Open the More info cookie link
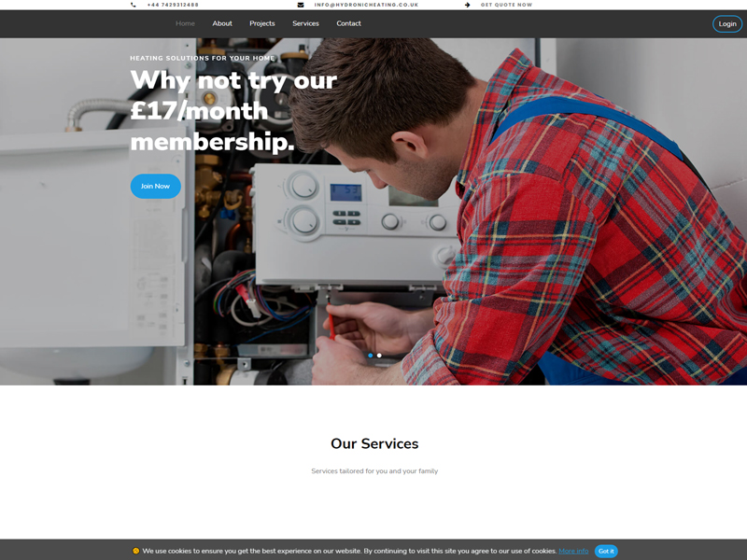Image resolution: width=747 pixels, height=560 pixels. (x=573, y=551)
